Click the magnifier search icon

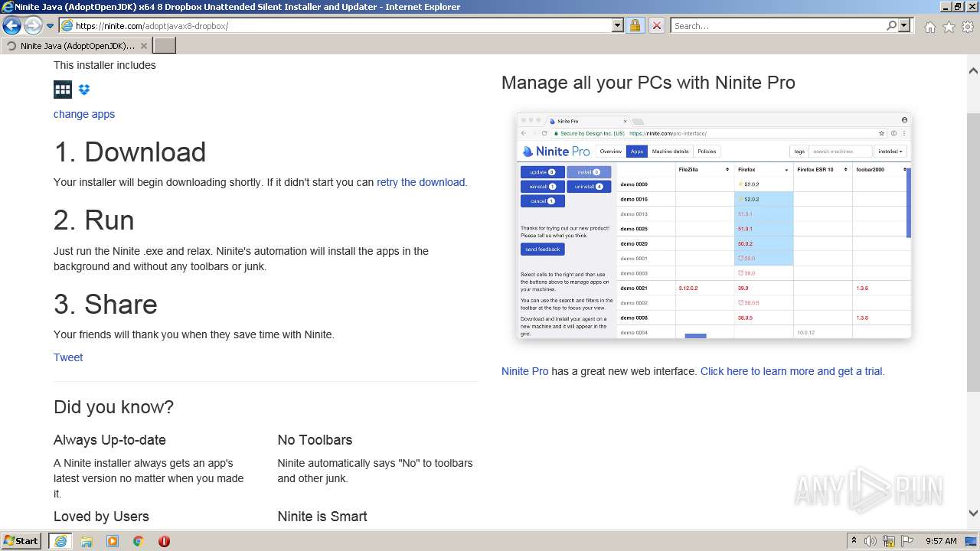(x=891, y=25)
